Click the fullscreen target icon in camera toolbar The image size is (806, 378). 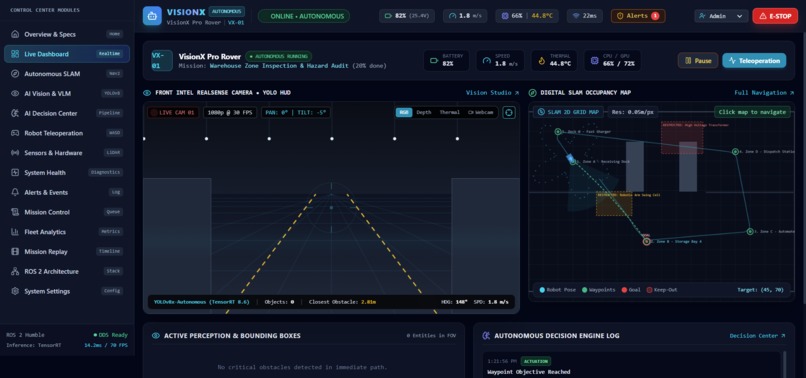509,112
